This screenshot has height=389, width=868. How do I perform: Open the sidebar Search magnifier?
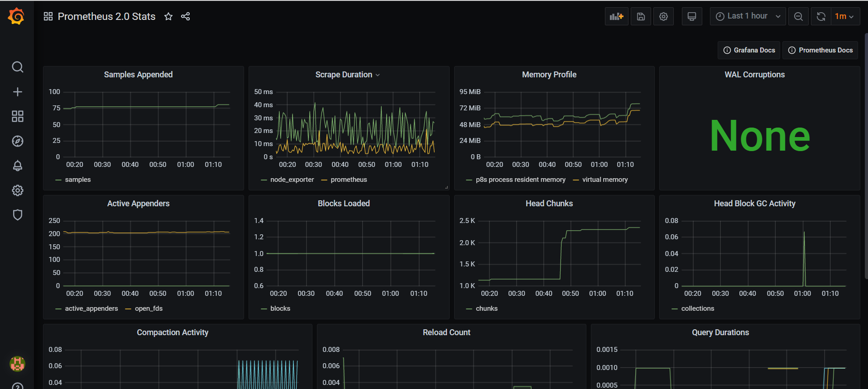click(17, 67)
